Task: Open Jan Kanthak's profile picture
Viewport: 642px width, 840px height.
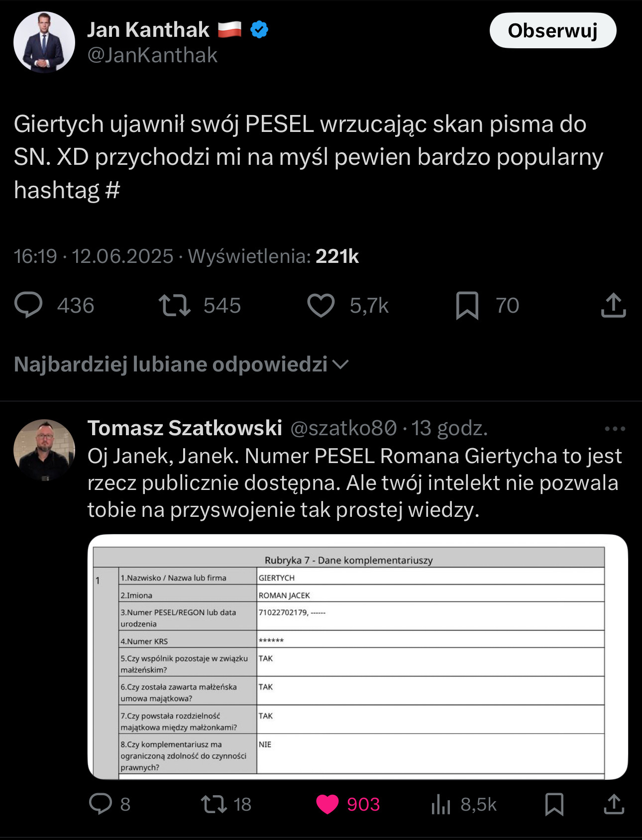Action: tap(44, 42)
